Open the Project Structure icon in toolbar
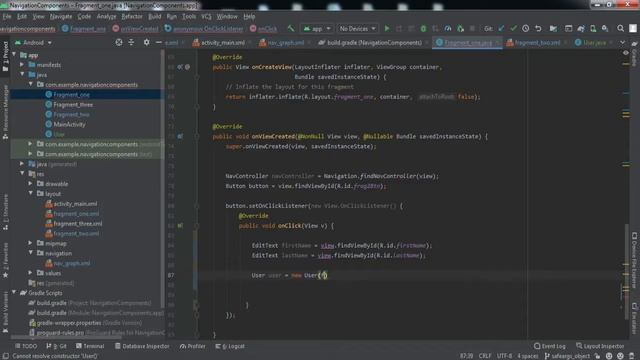The width and height of the screenshot is (640, 360). pyautogui.click(x=553, y=29)
